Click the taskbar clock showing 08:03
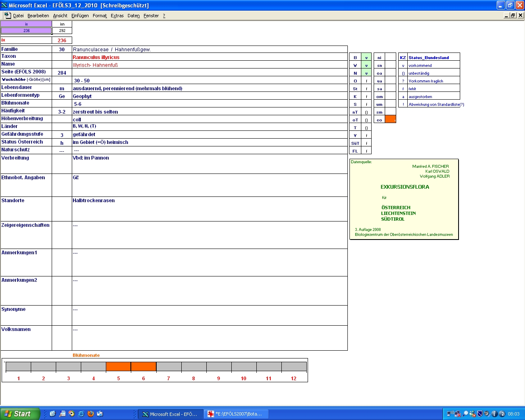 click(514, 414)
